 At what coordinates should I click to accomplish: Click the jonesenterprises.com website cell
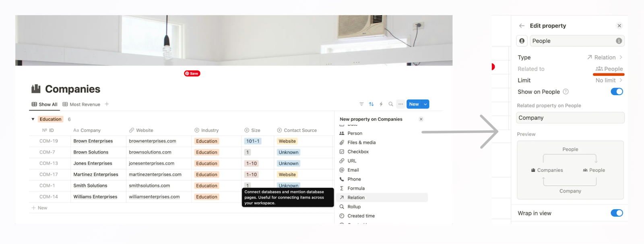click(x=152, y=163)
